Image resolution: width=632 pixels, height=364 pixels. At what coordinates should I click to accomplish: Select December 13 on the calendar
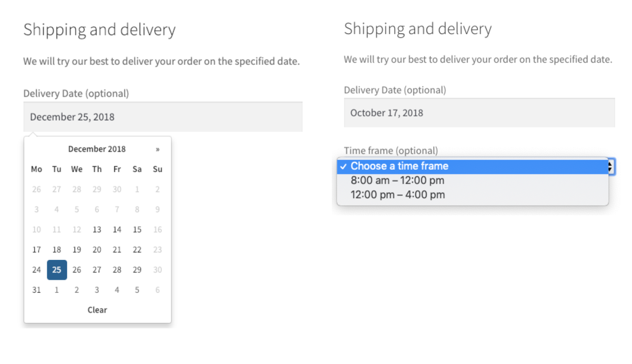pyautogui.click(x=97, y=229)
